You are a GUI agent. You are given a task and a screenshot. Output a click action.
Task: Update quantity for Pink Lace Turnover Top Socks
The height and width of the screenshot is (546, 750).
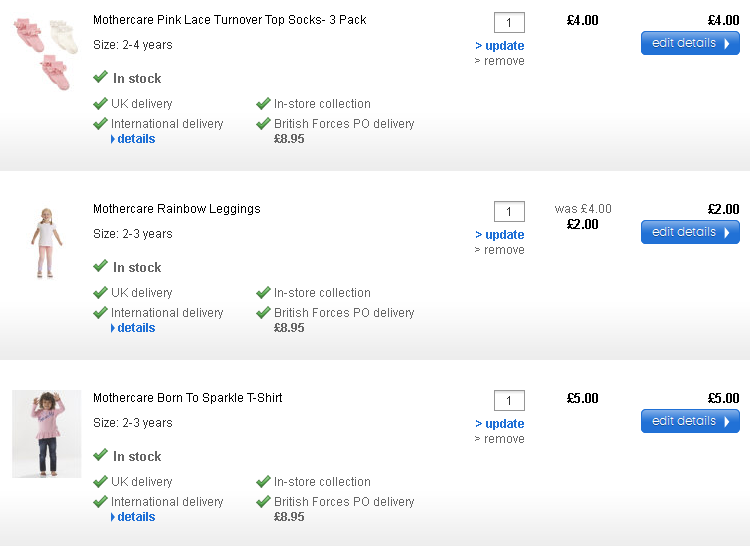pos(500,46)
